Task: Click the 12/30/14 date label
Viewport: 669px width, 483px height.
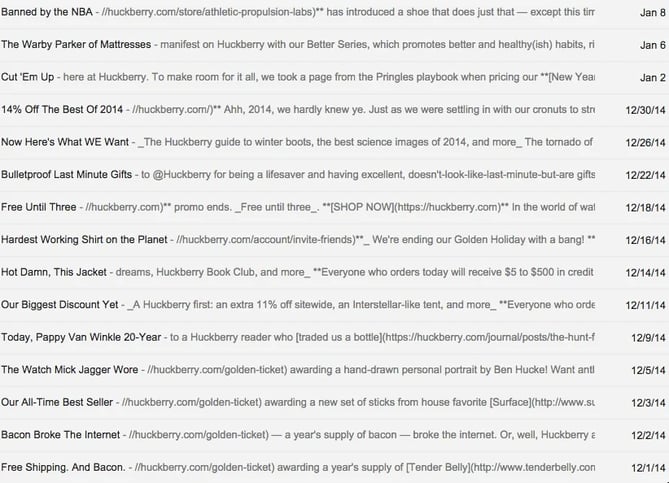Action: point(642,109)
